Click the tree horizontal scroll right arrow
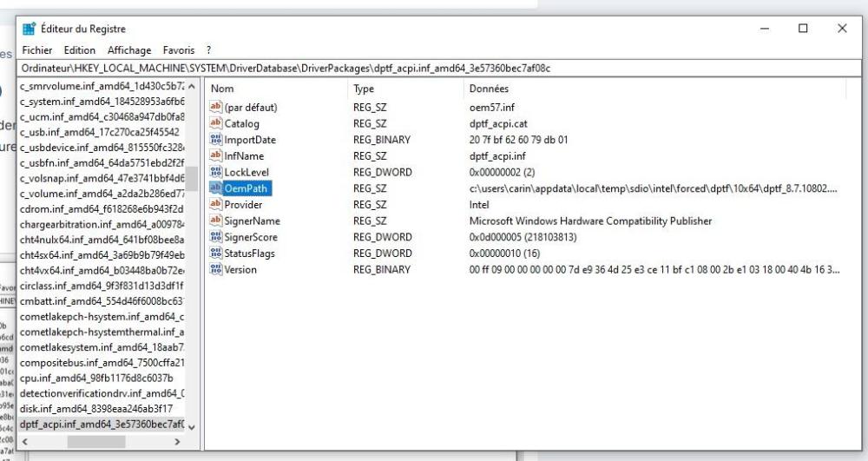This screenshot has width=868, height=461. [x=177, y=442]
